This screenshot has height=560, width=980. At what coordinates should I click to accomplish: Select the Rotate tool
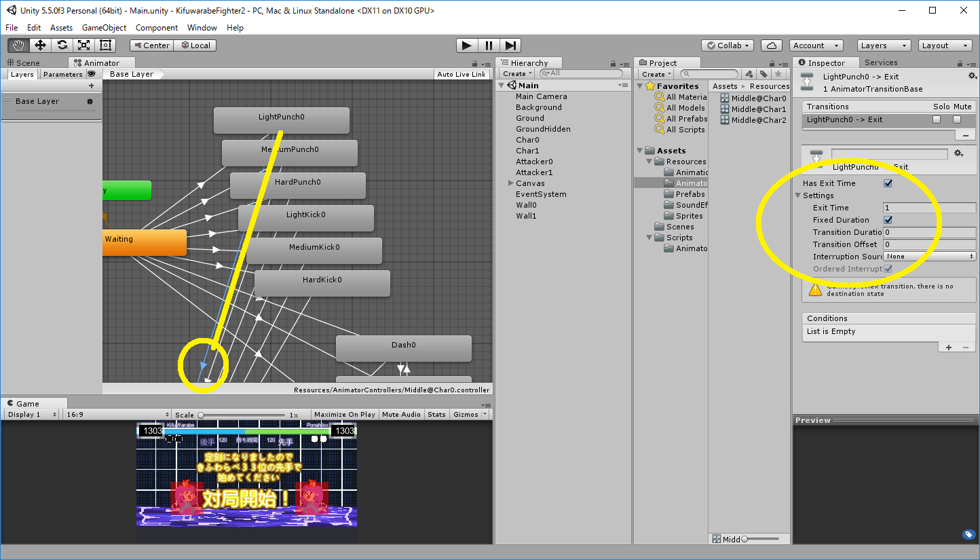click(x=62, y=45)
